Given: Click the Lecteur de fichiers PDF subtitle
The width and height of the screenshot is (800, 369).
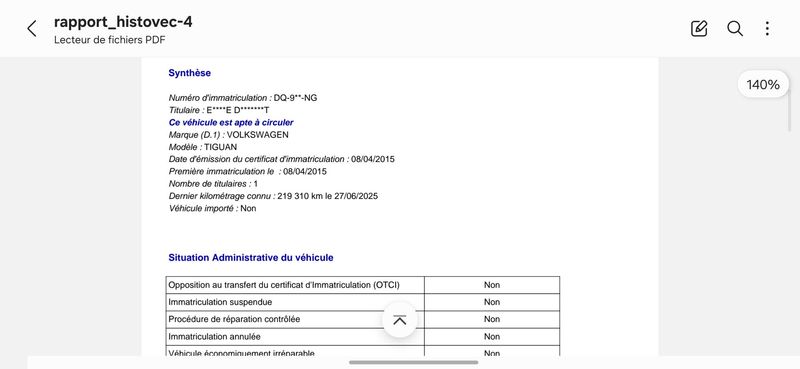Looking at the screenshot, I should (110, 40).
